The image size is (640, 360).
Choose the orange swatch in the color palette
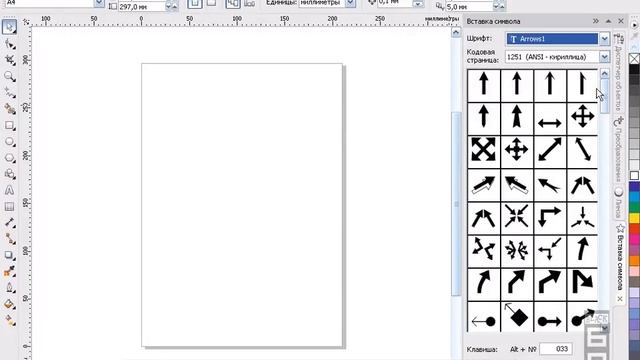click(634, 260)
